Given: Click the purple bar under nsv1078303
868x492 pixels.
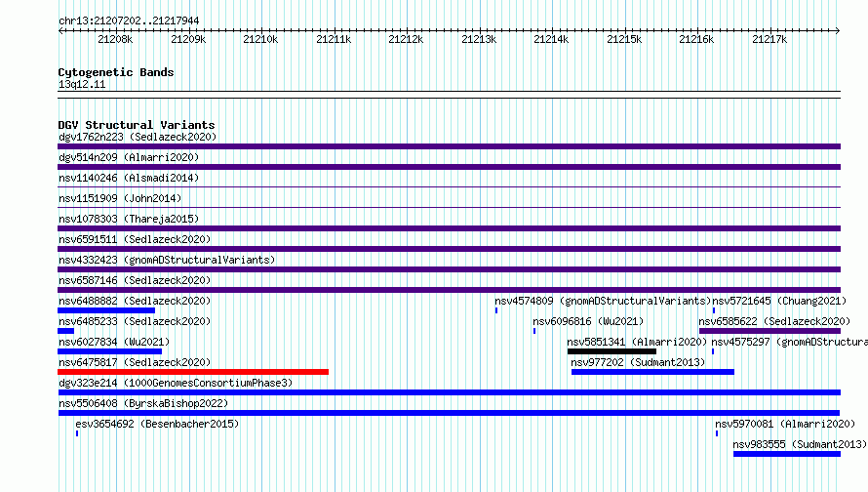Looking at the screenshot, I should pos(449,228).
